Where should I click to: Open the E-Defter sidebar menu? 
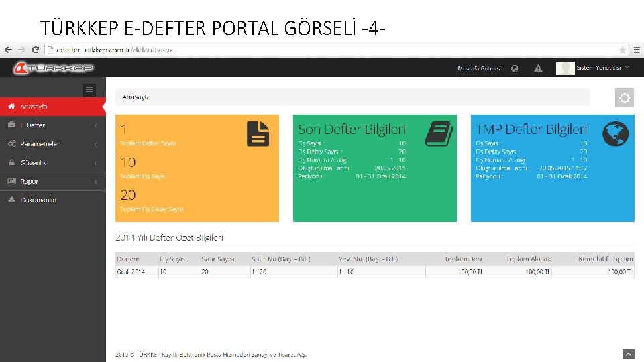(x=52, y=125)
